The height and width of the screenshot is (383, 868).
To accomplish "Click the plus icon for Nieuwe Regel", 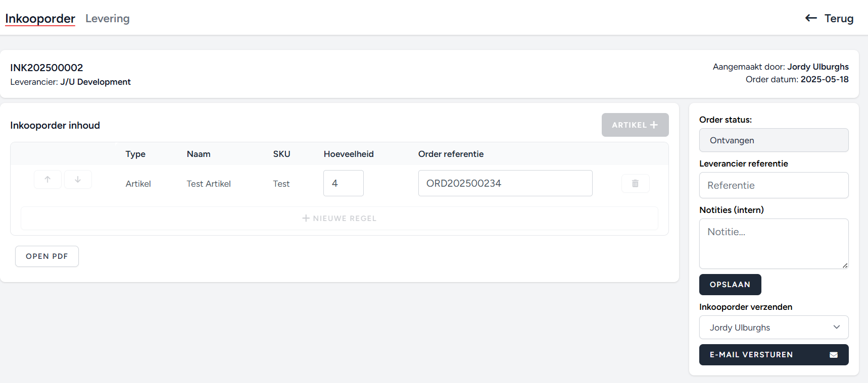I will (x=306, y=218).
